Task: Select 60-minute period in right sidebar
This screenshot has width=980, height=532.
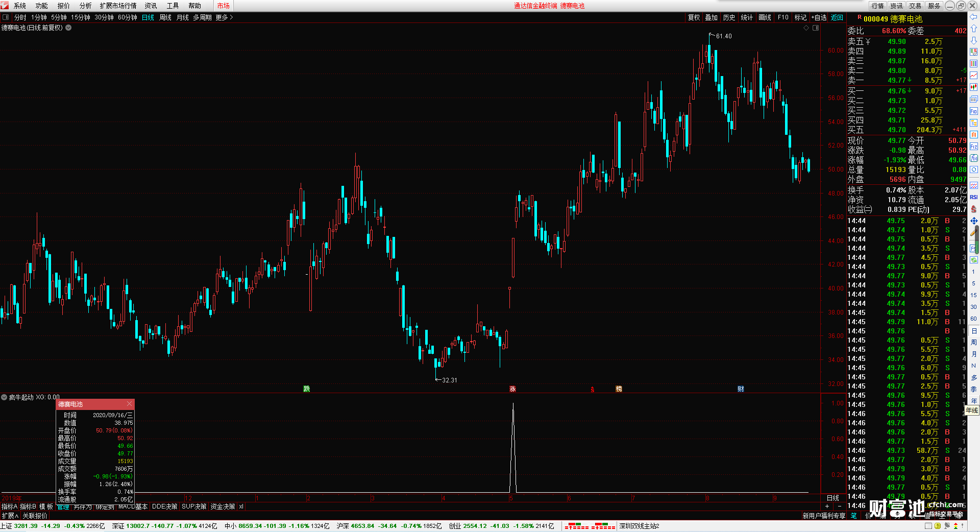Action: [973, 319]
